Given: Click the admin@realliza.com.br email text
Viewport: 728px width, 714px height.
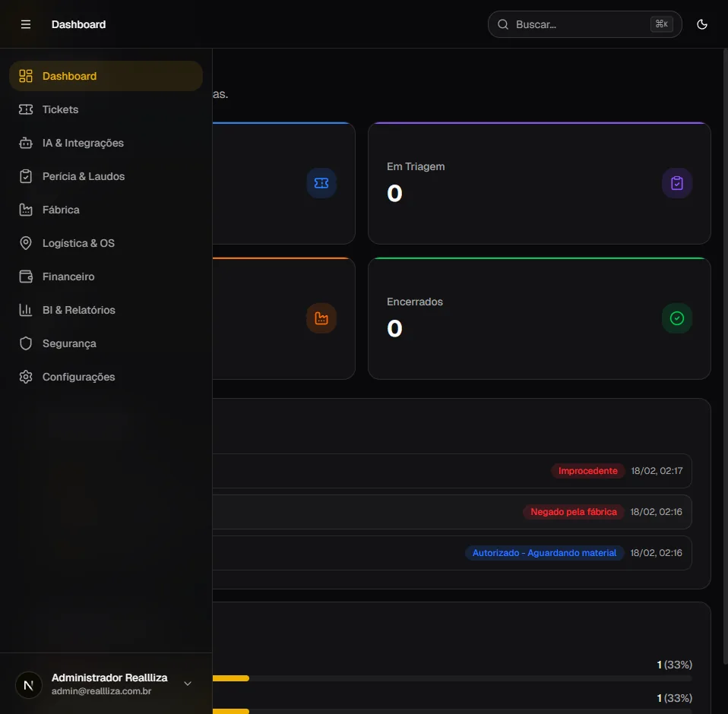Looking at the screenshot, I should [x=101, y=691].
